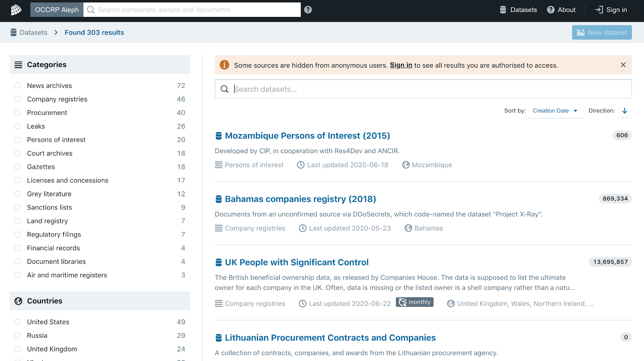Image resolution: width=644 pixels, height=361 pixels.
Task: Check the Russia country filter
Action: 17,336
